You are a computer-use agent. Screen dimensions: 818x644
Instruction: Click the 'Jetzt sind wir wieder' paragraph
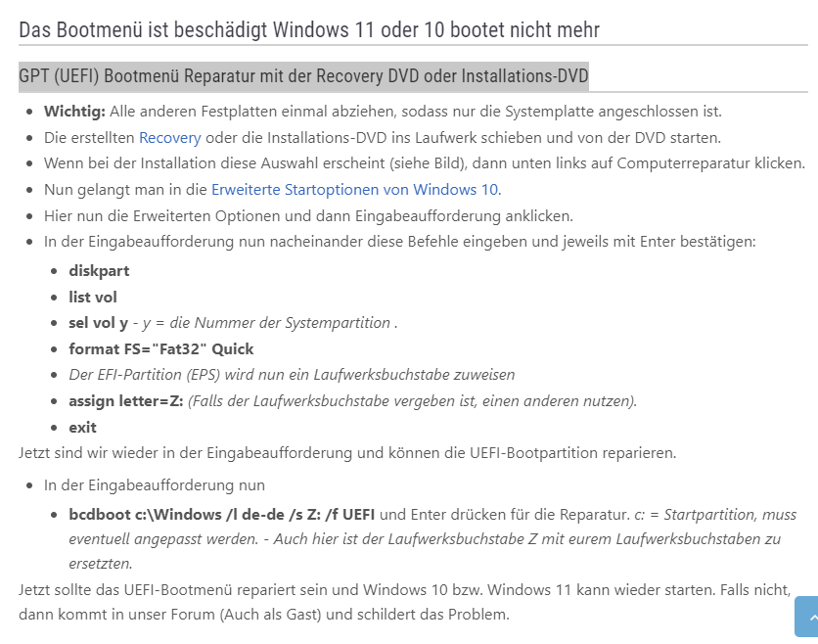click(x=347, y=452)
